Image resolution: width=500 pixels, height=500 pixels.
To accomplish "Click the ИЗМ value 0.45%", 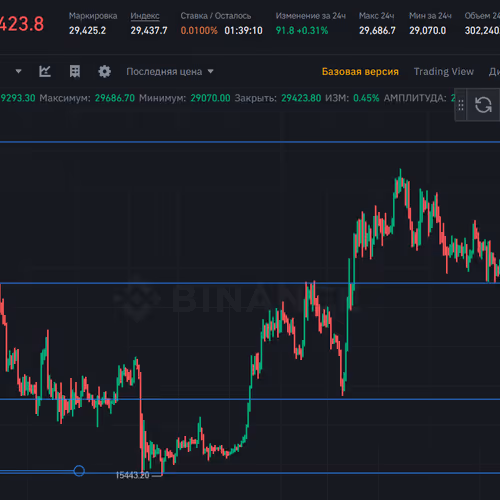I will tap(366, 98).
